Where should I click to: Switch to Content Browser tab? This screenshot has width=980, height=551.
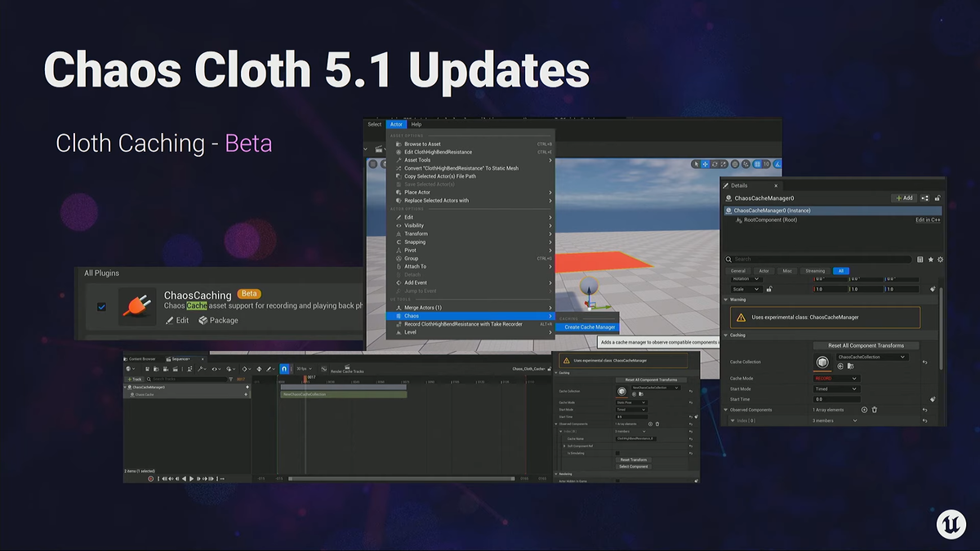coord(141,359)
